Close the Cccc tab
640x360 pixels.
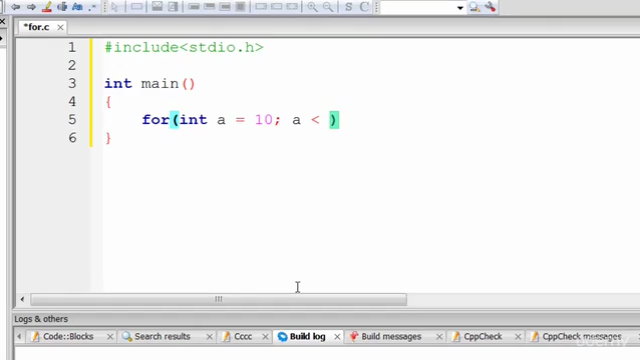[265, 337]
